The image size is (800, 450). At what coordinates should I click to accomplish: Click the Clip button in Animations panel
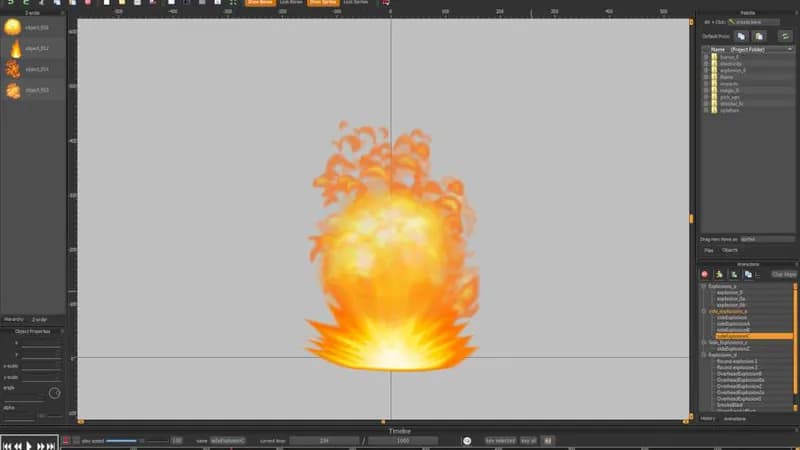[784, 274]
